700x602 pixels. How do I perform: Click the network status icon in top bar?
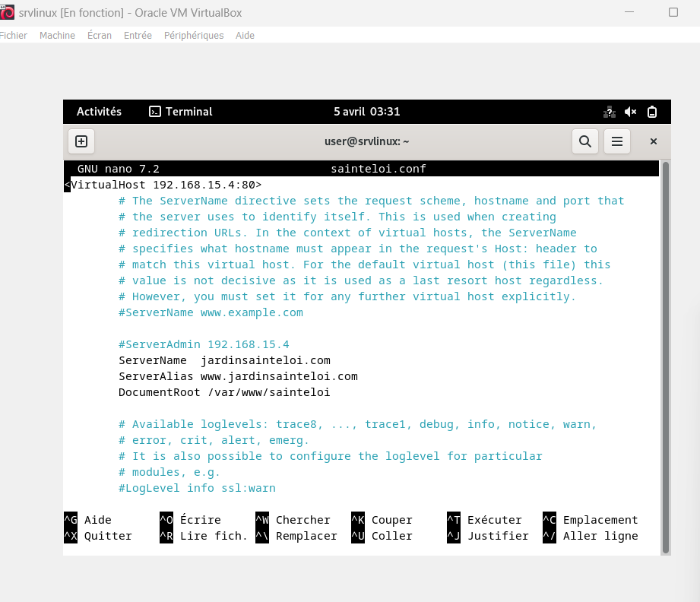coord(609,112)
